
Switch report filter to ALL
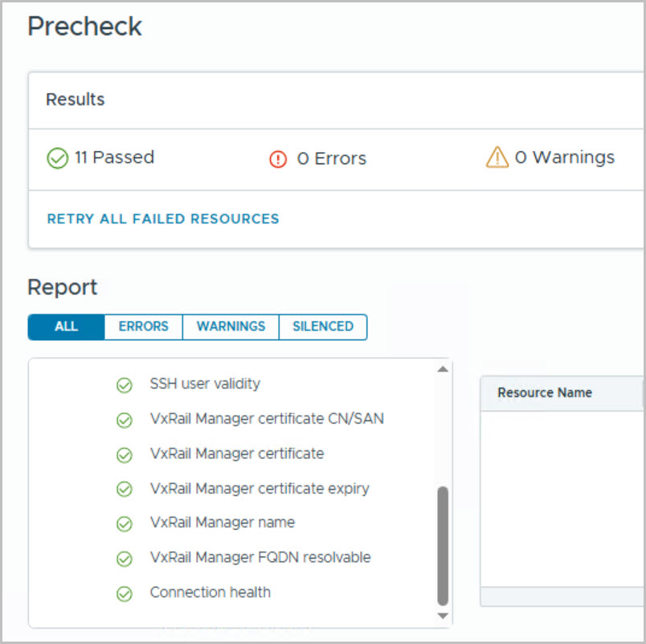tap(66, 326)
